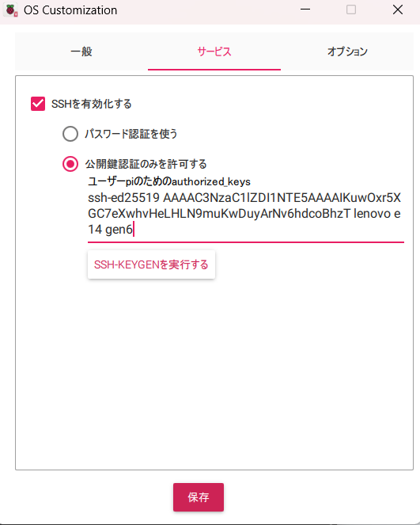420x525 pixels.
Task: Click the パスワード認証を使う label
Action: pos(131,134)
